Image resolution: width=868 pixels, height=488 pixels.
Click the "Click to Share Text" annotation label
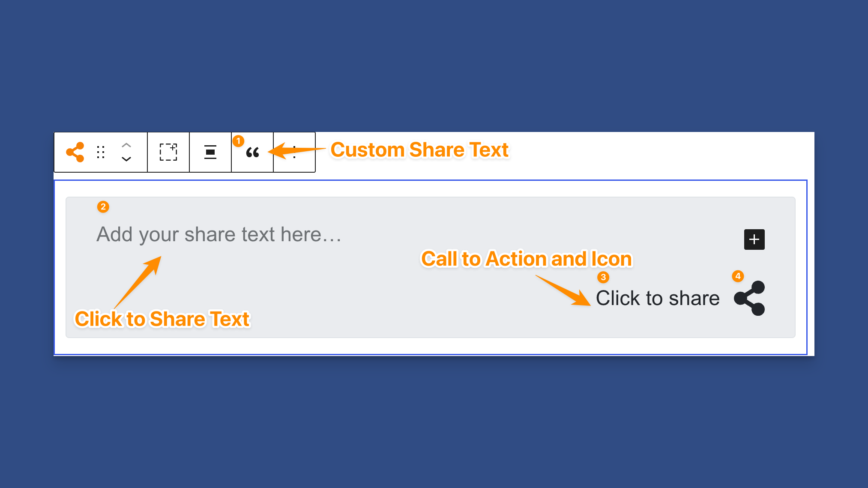[x=162, y=319]
